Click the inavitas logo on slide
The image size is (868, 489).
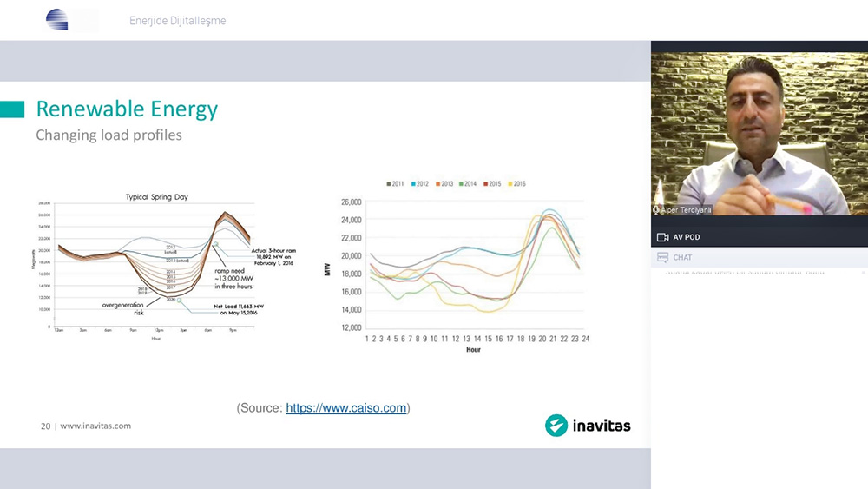tap(588, 426)
